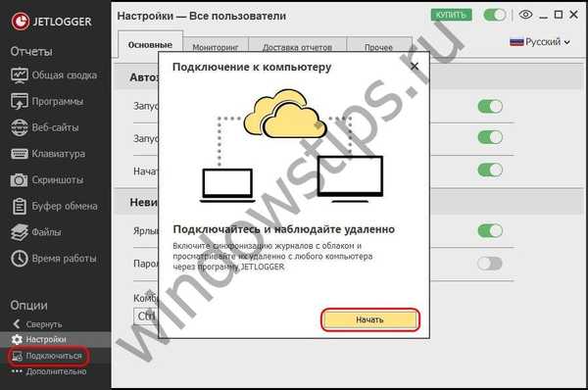Collapse sidebar with Свернуть chevron
This screenshot has height=390, width=588.
click(16, 324)
